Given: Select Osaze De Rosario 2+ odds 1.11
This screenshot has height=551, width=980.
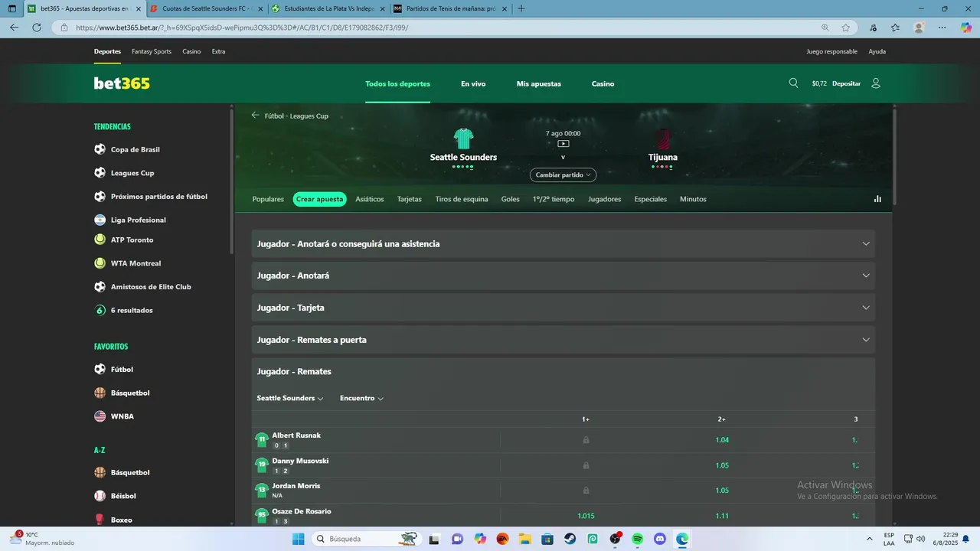Looking at the screenshot, I should 722,516.
